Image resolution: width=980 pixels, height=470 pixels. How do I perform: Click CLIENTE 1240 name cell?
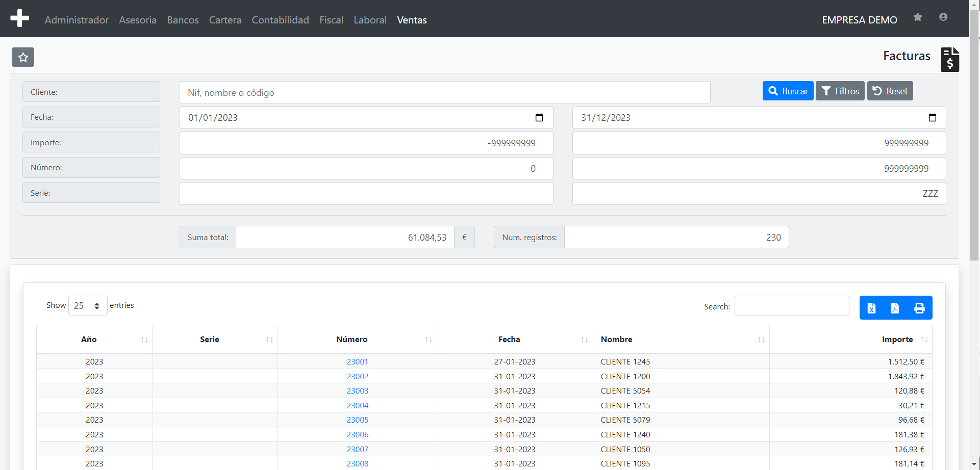tap(681, 434)
